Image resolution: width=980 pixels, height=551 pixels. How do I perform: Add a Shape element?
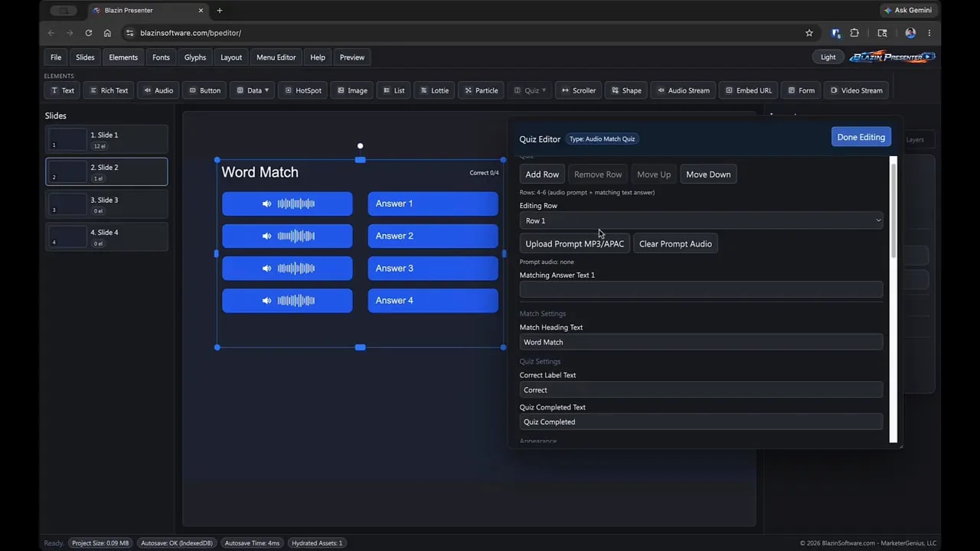coord(626,90)
